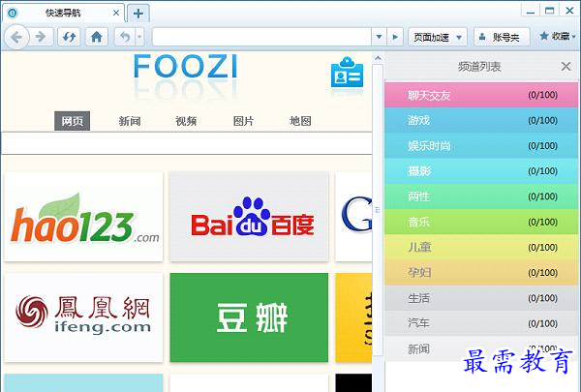Viewport: 581px width, 392px height.
Task: Select the 娱乐时尚 channel
Action: tap(481, 145)
